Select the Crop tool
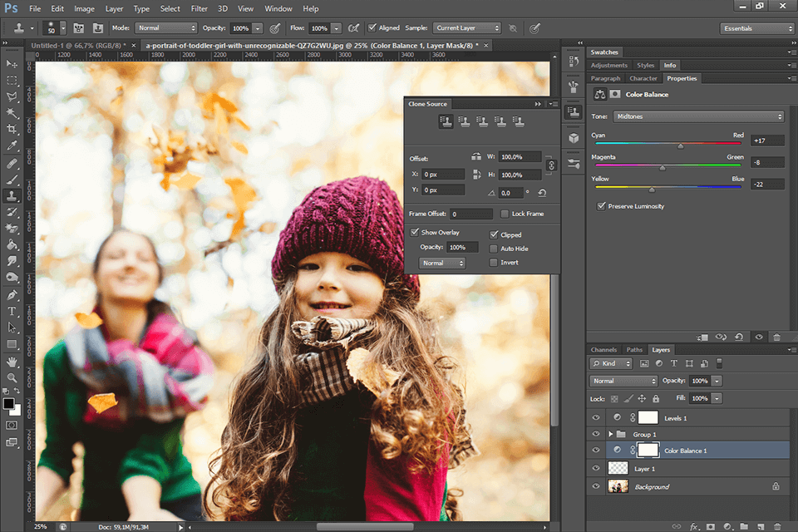This screenshot has width=798, height=532. click(x=12, y=130)
